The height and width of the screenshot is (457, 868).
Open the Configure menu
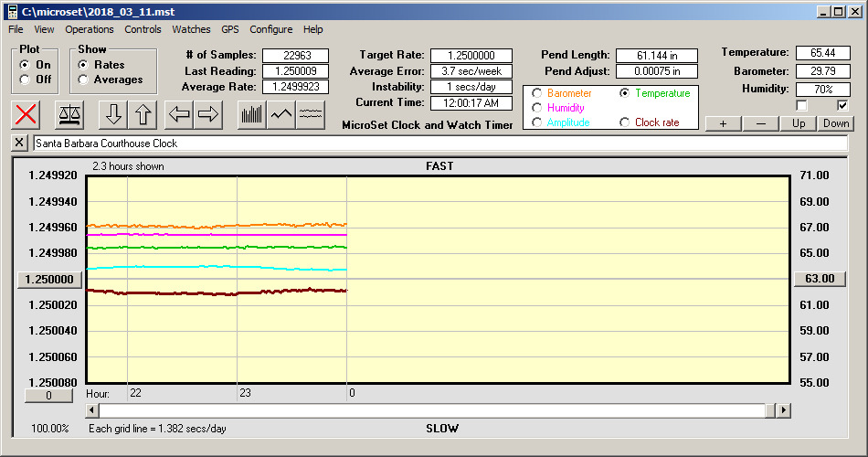click(271, 29)
